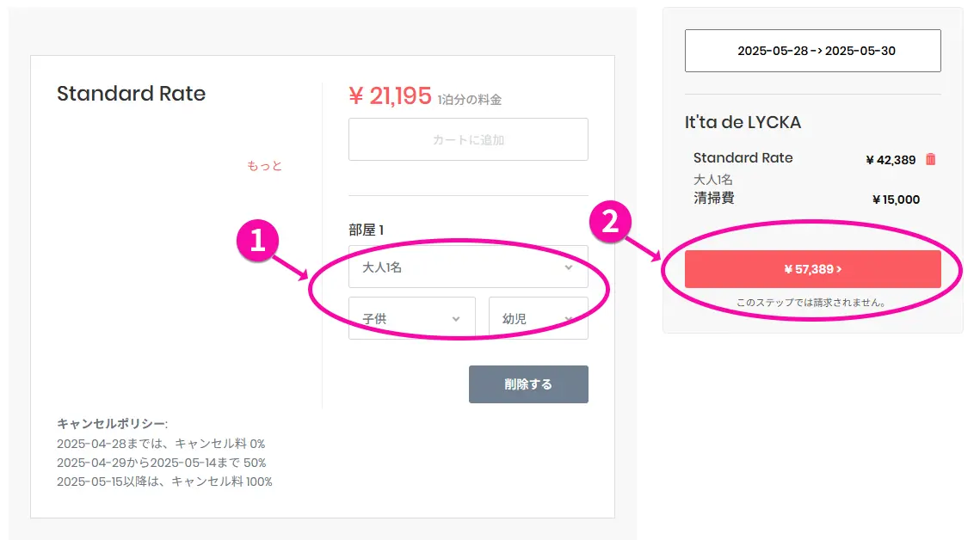Click the キャンセルポリシー label
This screenshot has width=980, height=540.
pos(112,424)
